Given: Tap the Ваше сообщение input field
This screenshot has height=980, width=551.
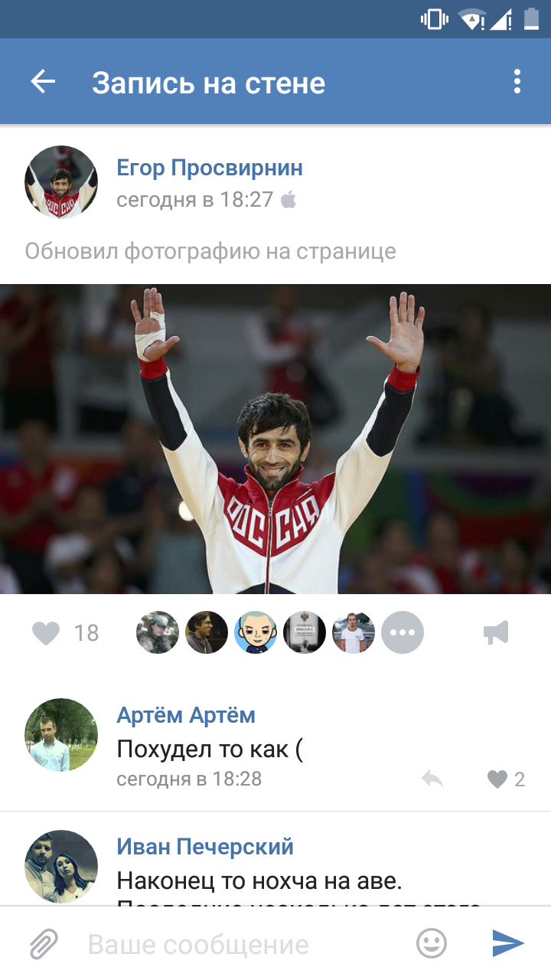Looking at the screenshot, I should tap(245, 944).
